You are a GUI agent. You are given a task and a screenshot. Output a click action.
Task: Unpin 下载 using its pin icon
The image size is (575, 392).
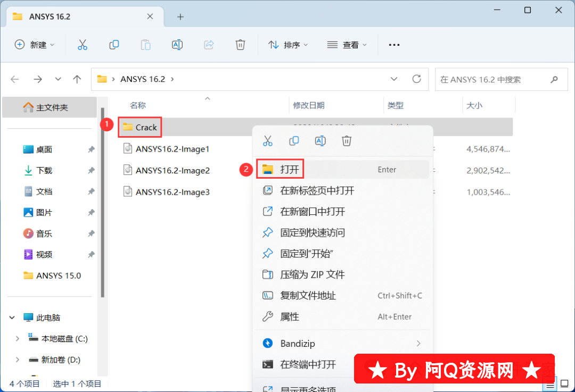click(x=92, y=170)
